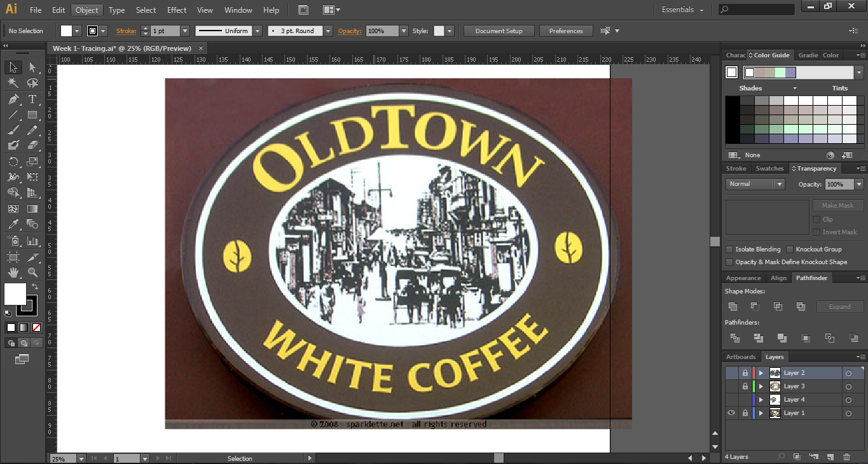Switch to the Swatches tab
This screenshot has width=868, height=464.
[769, 169]
